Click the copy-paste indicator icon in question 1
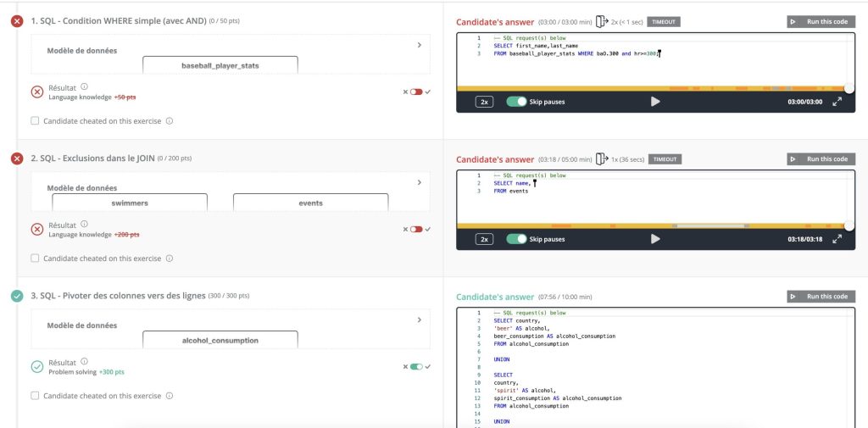 click(x=602, y=22)
